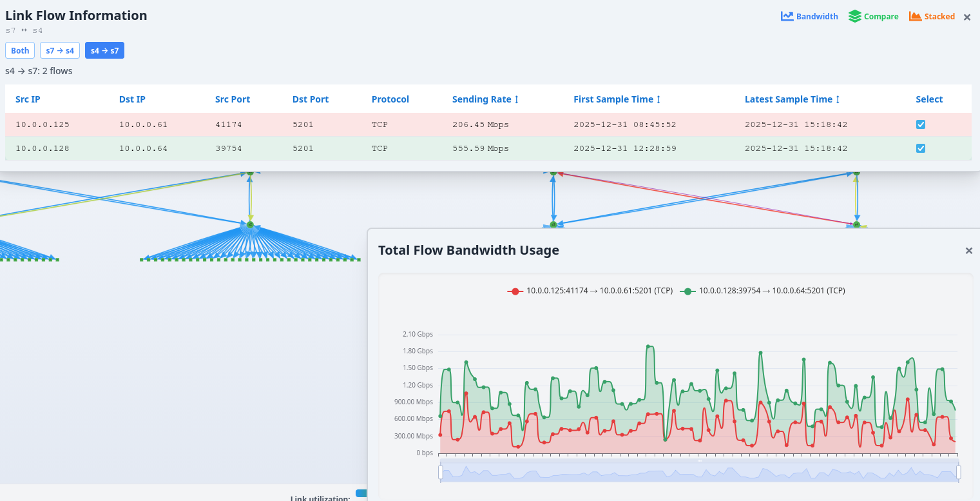980x501 pixels.
Task: Sort the table by Src IP
Action: (x=28, y=99)
